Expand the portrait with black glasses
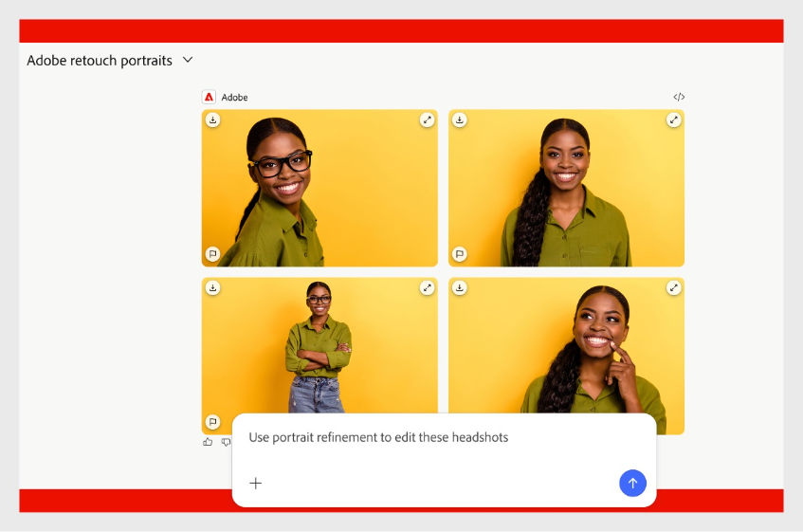 click(428, 119)
